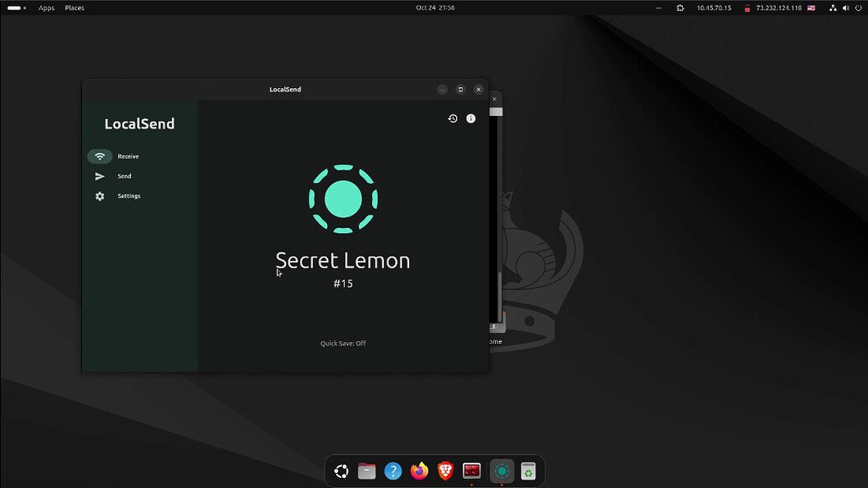Click the volume icon in the top bar
Image resolution: width=868 pixels, height=488 pixels.
(x=846, y=8)
